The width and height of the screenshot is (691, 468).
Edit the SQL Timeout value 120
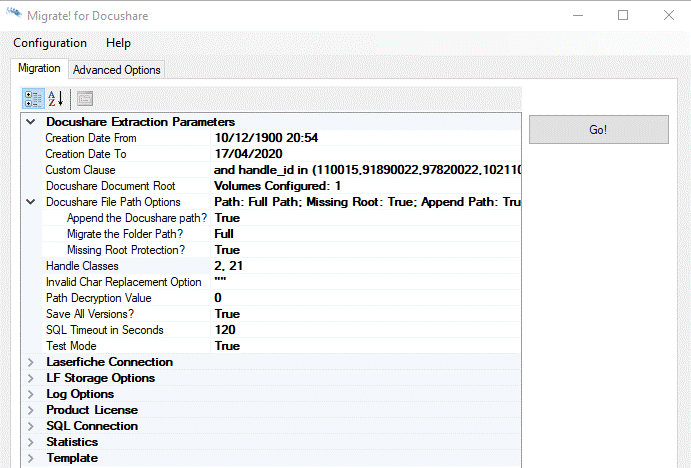tap(366, 330)
